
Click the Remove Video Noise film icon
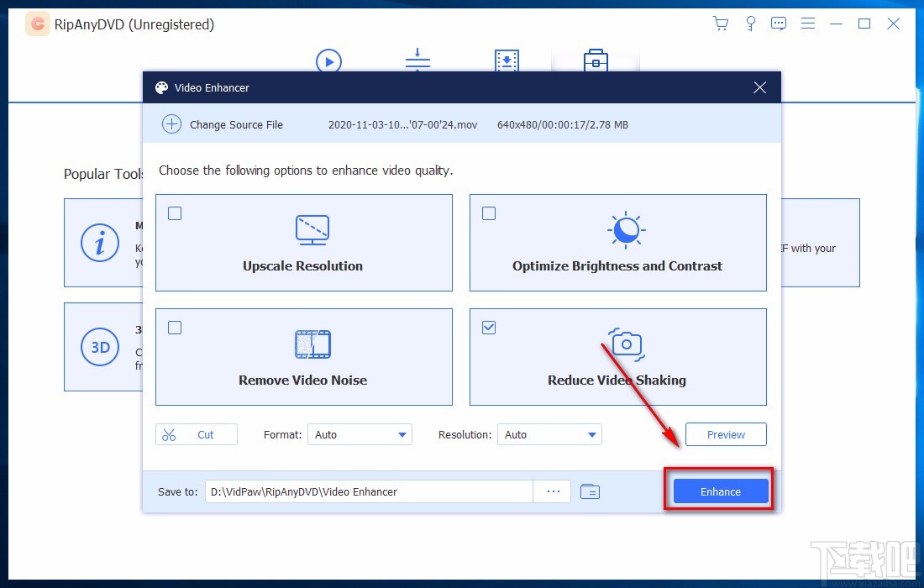pyautogui.click(x=313, y=344)
